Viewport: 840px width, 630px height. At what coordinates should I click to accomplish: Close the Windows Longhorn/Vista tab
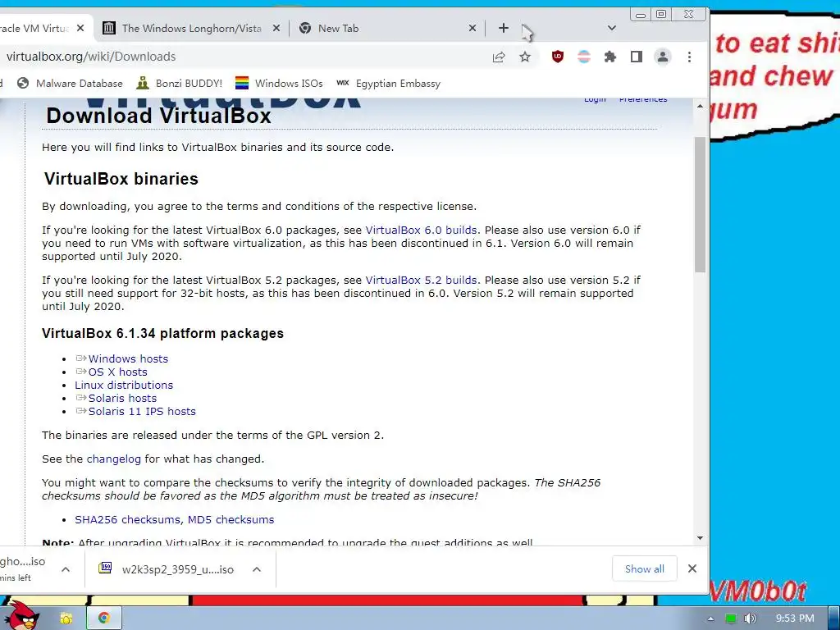tap(276, 28)
